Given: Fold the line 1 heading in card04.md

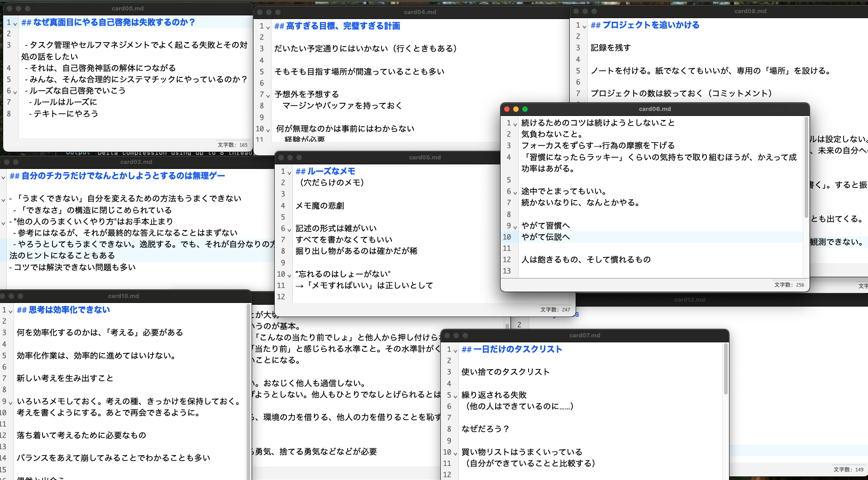Looking at the screenshot, I should pos(268,27).
